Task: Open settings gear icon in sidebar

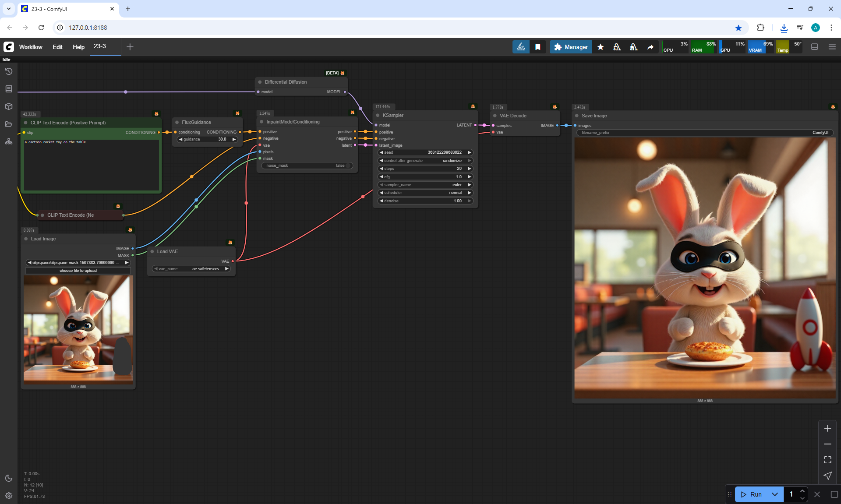Action: click(x=9, y=496)
